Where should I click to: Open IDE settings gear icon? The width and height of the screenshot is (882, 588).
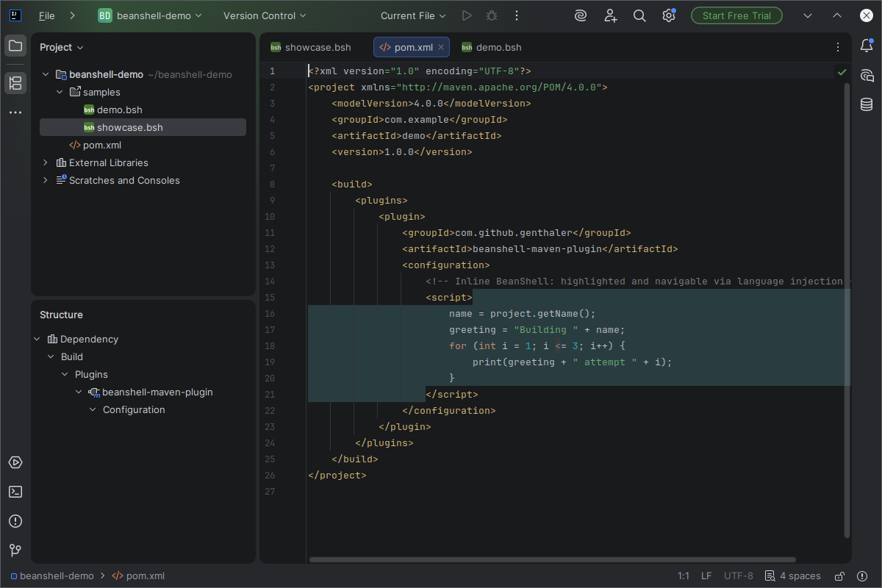click(668, 15)
